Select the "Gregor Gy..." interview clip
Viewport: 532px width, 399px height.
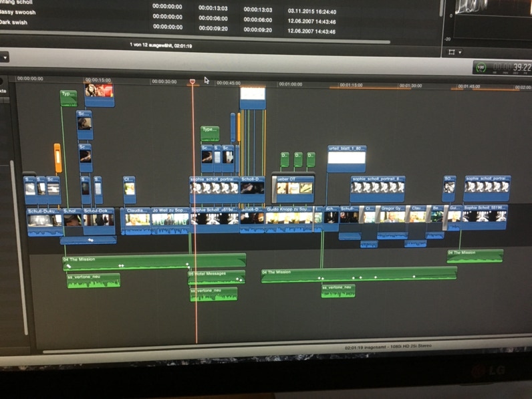click(392, 217)
